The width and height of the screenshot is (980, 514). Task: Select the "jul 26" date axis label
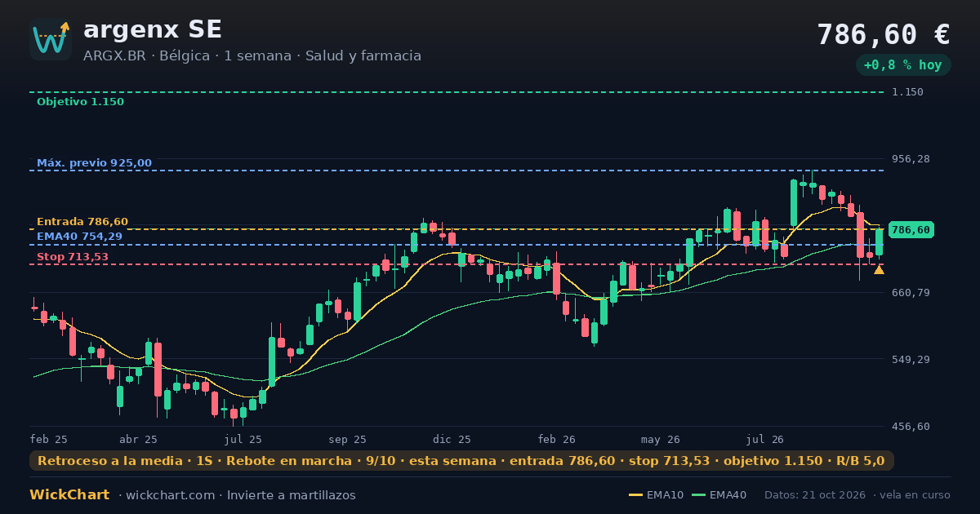pos(765,439)
